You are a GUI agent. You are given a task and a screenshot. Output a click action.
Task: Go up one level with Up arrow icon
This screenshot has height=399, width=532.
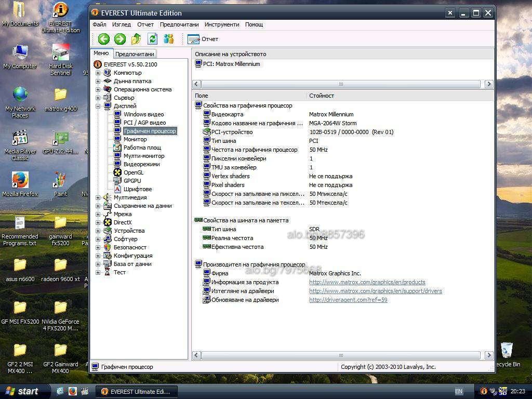136,39
